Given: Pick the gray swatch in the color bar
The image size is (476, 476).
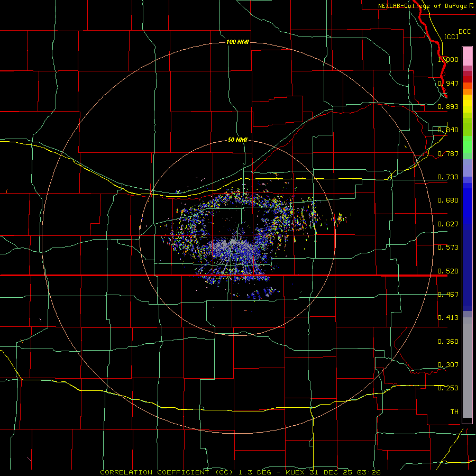Looking at the screenshot, I should click(467, 368).
